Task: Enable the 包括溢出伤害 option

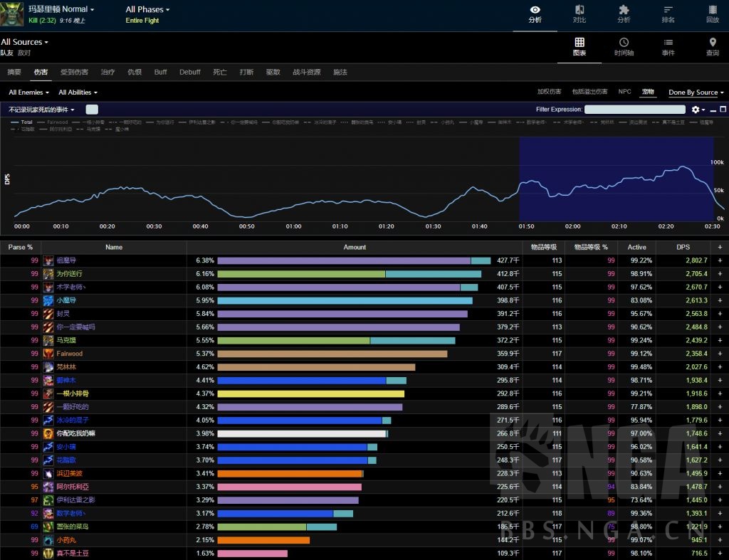Action: coord(589,92)
